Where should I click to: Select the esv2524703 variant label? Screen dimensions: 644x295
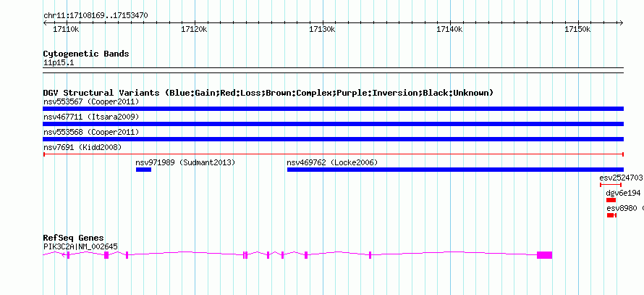coord(621,178)
